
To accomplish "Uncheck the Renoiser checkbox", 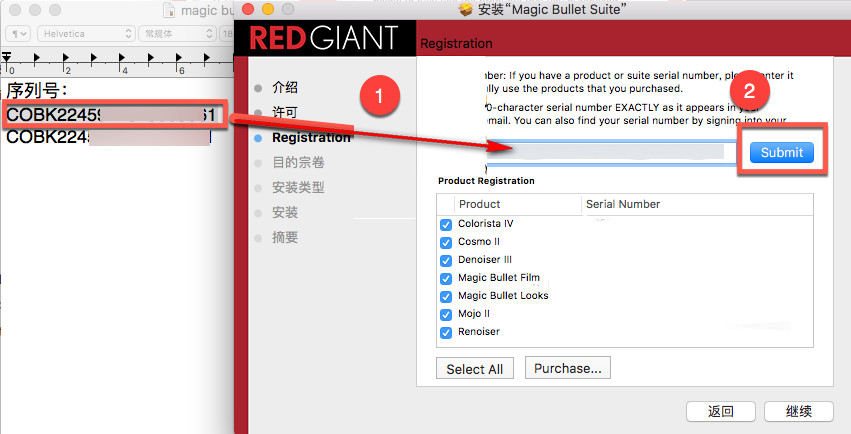I will (446, 333).
